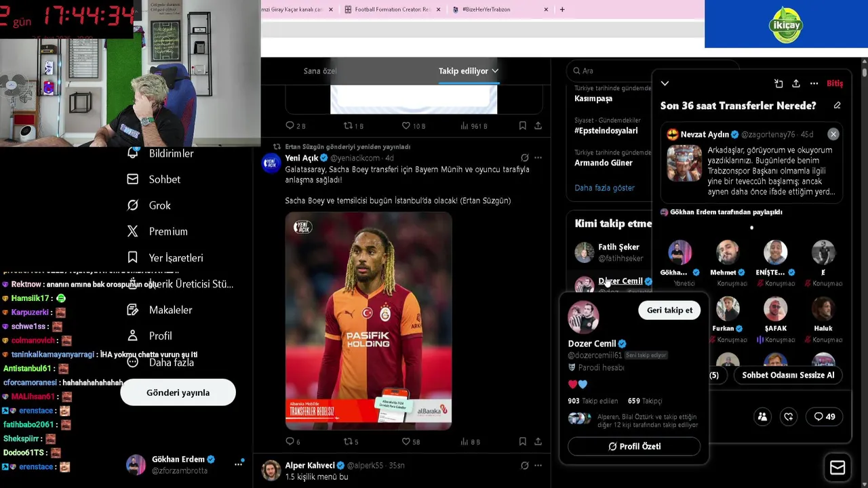This screenshot has width=868, height=488.
Task: Open the Space participants icon
Action: click(x=762, y=417)
